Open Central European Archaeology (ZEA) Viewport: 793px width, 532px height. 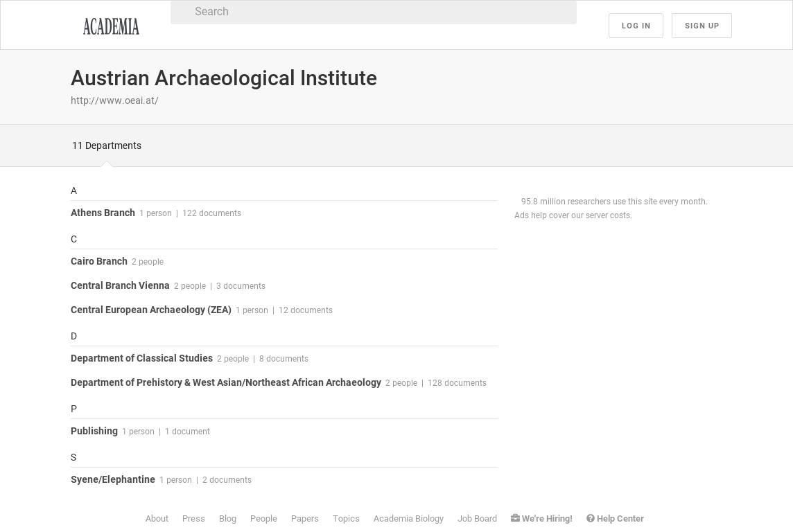(x=151, y=310)
